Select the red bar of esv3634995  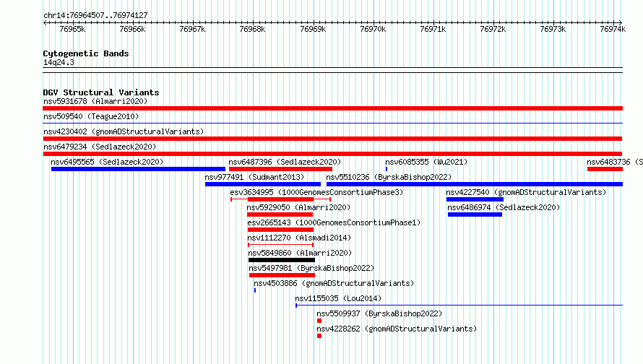coord(280,199)
